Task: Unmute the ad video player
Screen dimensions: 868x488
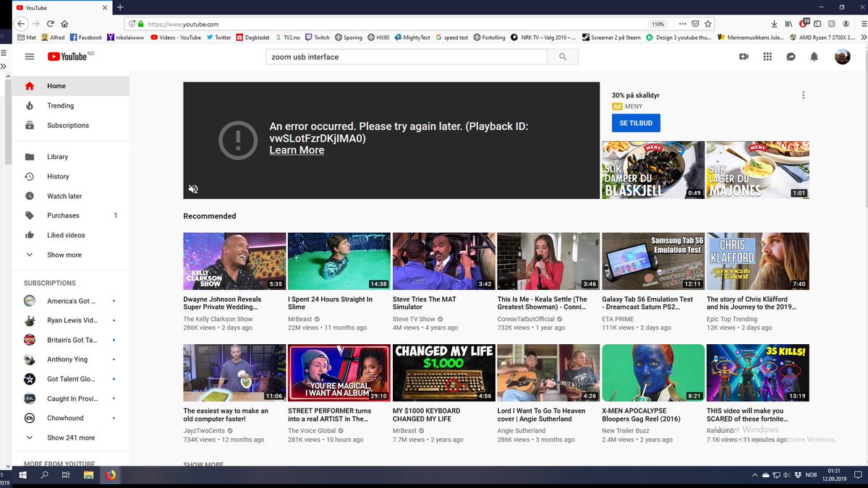Action: tap(193, 189)
